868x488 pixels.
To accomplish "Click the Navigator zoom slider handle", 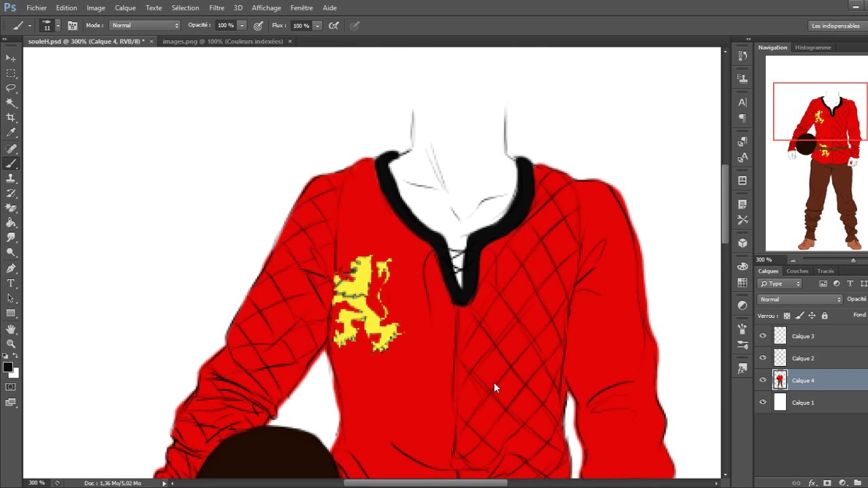I will click(853, 260).
